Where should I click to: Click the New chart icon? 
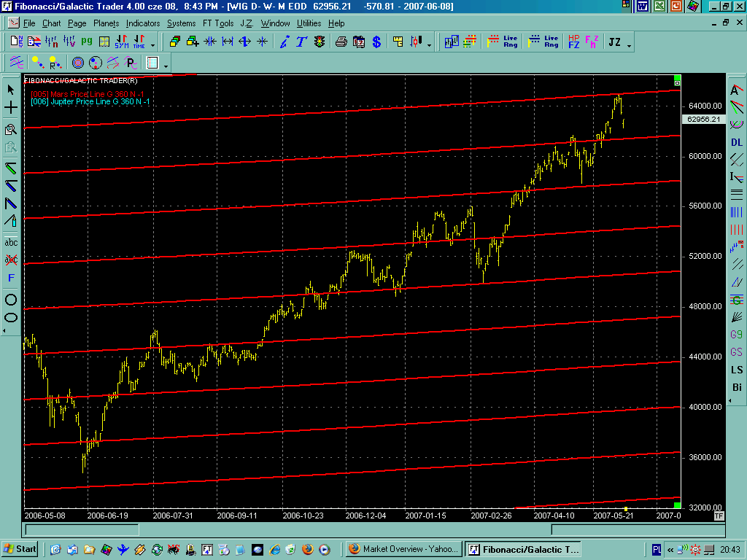(15, 42)
